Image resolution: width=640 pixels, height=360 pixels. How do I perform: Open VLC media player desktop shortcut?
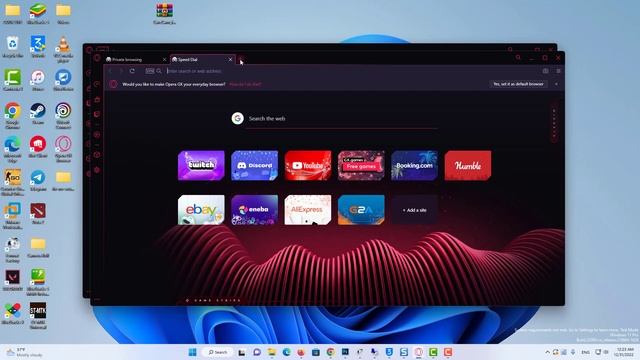click(63, 49)
